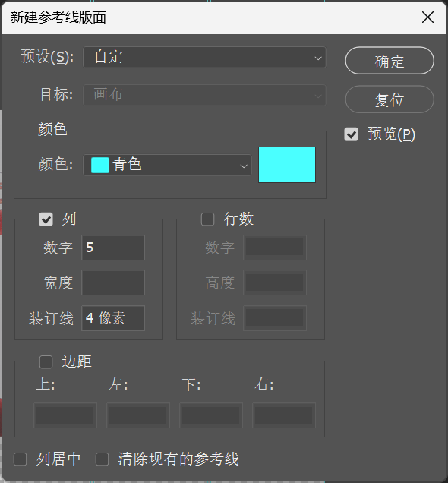Close the 新建参考线版面 dialog
Viewport: 448px width, 483px height.
427,17
